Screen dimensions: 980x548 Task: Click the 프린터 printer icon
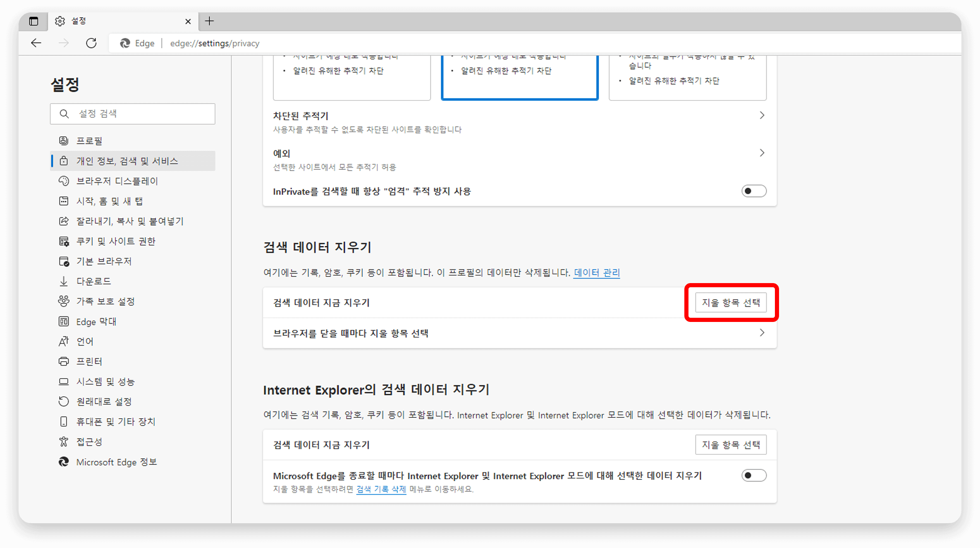(x=64, y=362)
